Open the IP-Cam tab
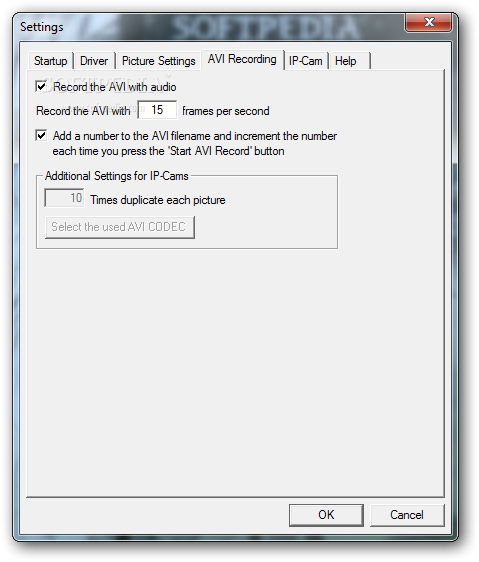The height and width of the screenshot is (562, 479). coord(306,61)
